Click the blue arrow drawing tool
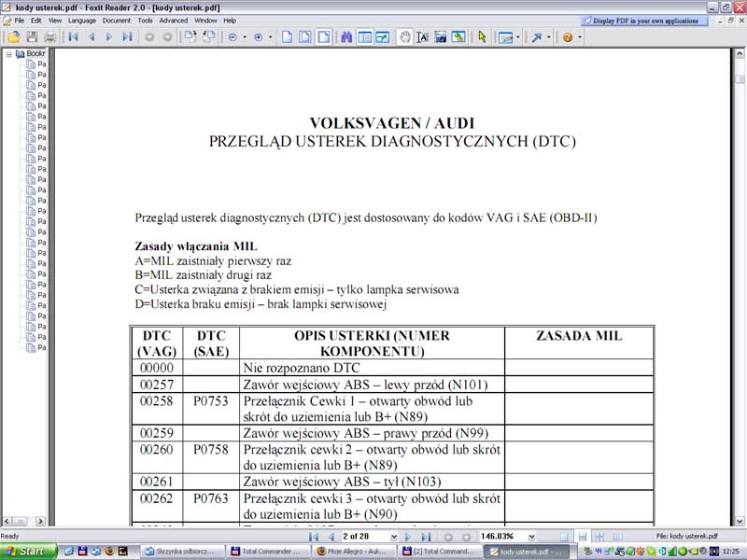This screenshot has width=747, height=560. [x=537, y=37]
